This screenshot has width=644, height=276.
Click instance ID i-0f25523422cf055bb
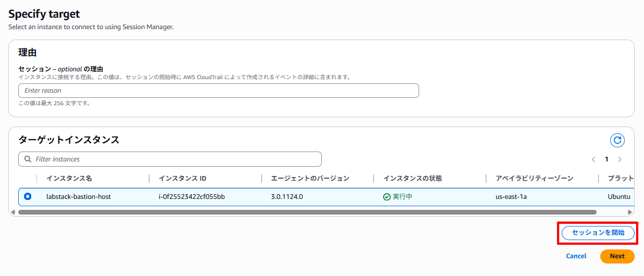point(192,197)
